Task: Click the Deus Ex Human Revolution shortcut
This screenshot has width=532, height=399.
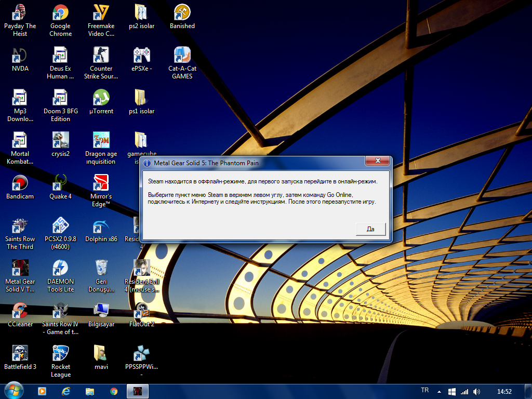Action: tap(60, 63)
